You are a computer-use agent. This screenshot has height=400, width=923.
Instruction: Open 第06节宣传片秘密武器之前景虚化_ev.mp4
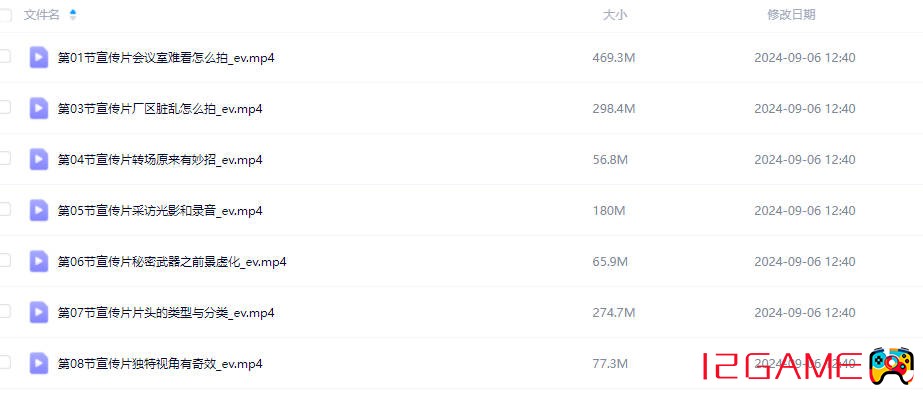172,262
